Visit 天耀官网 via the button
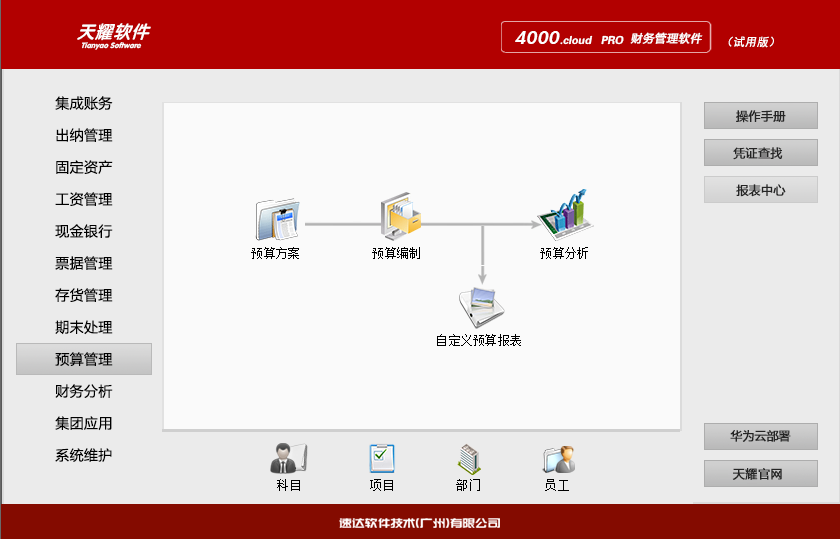Image resolution: width=840 pixels, height=539 pixels. pyautogui.click(x=761, y=474)
